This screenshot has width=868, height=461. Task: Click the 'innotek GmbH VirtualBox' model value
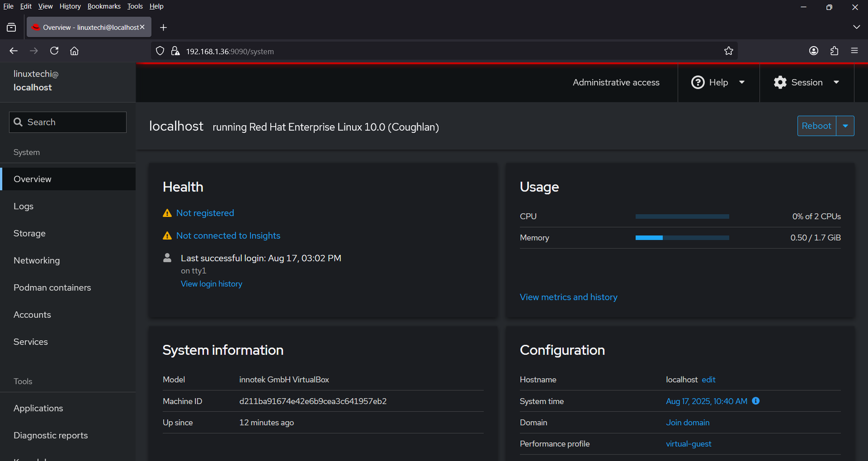[x=284, y=380]
